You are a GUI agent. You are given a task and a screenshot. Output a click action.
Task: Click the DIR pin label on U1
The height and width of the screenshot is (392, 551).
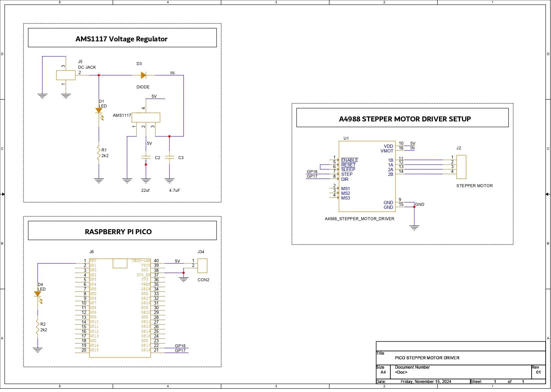click(345, 179)
